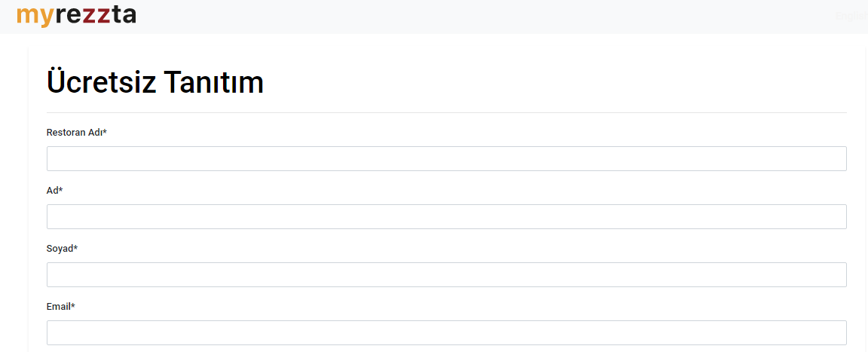The width and height of the screenshot is (868, 352).
Task: Click the word Ücretsiz in the title
Action: click(100, 82)
